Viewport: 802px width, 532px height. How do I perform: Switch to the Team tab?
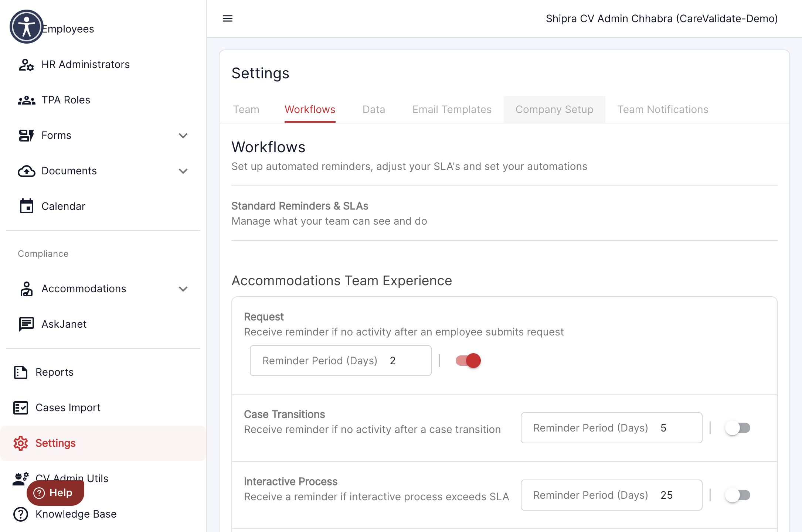(246, 109)
